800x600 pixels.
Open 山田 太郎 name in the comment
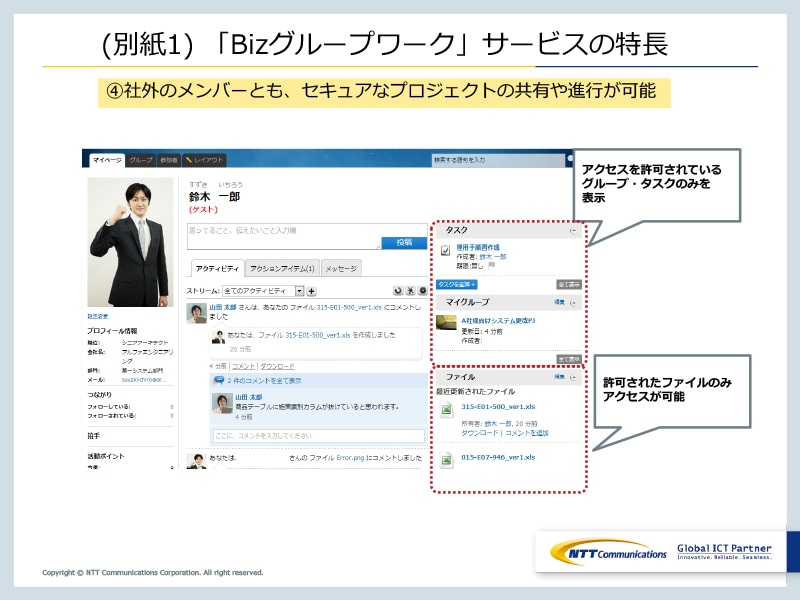pos(248,397)
